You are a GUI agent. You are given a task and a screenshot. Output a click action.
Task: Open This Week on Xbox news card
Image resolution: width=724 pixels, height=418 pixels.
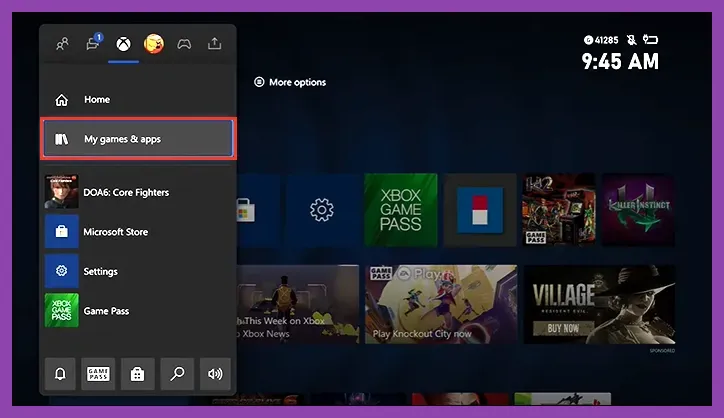pyautogui.click(x=298, y=304)
